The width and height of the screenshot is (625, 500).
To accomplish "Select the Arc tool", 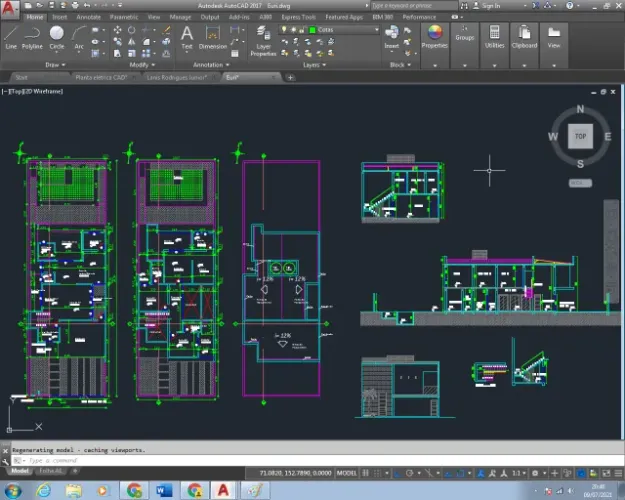I will (79, 37).
